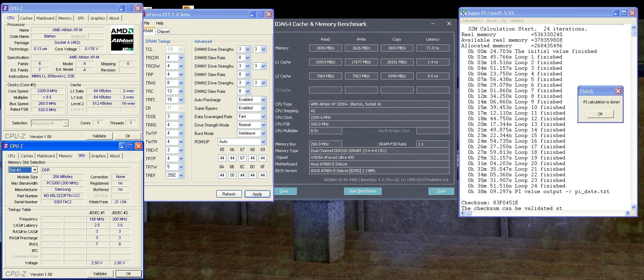644x280 pixels.
Task: Expand the TDOE timing dropdown
Action: pos(181,116)
